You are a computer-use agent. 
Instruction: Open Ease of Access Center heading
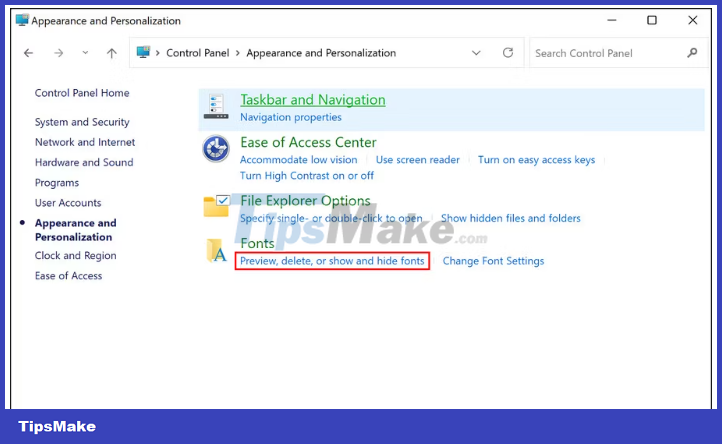(308, 142)
